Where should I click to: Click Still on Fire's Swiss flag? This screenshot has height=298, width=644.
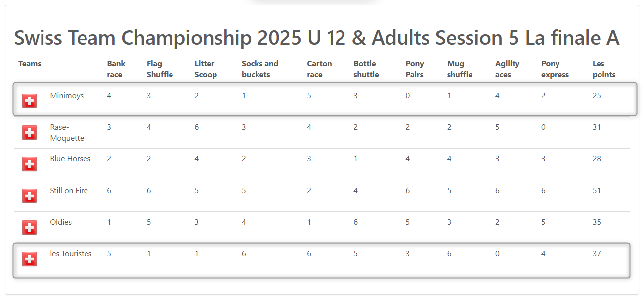(x=30, y=196)
